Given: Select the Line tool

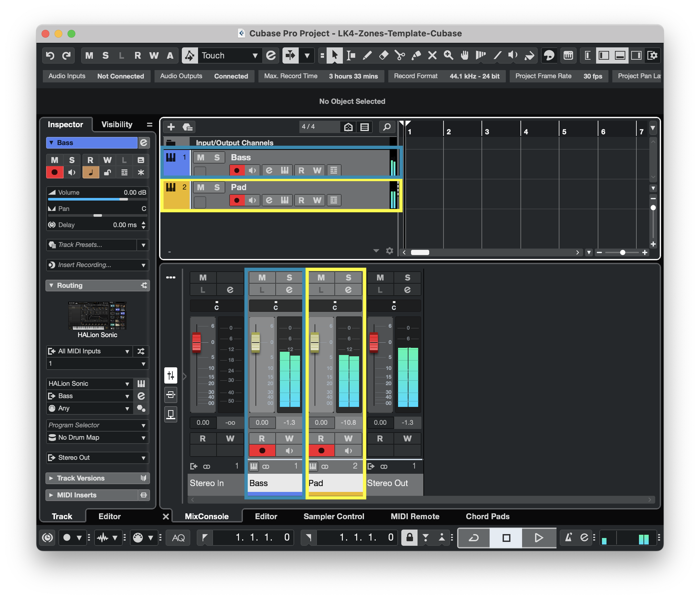Looking at the screenshot, I should click(x=497, y=55).
